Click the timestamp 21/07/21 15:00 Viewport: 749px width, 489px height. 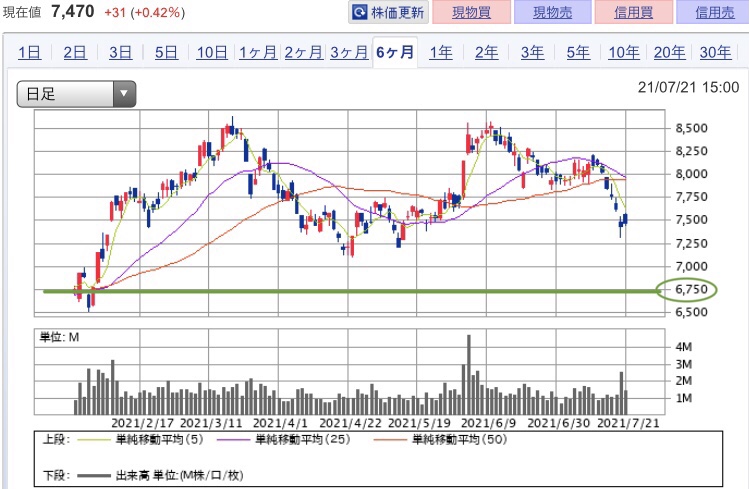click(688, 87)
